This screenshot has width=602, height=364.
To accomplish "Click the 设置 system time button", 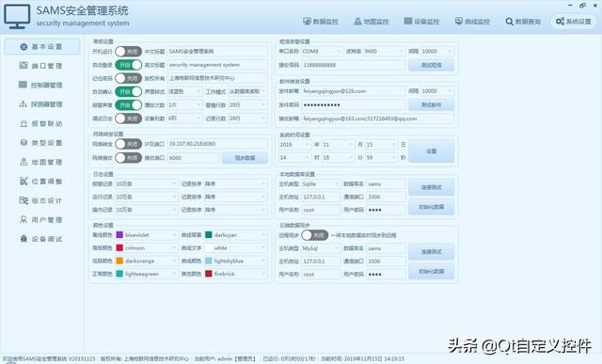I will (432, 150).
